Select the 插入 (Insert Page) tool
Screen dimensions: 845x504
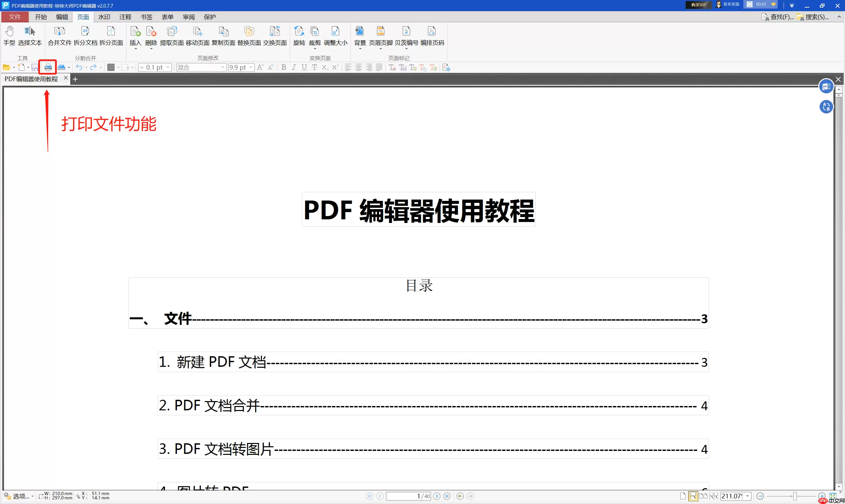click(135, 36)
